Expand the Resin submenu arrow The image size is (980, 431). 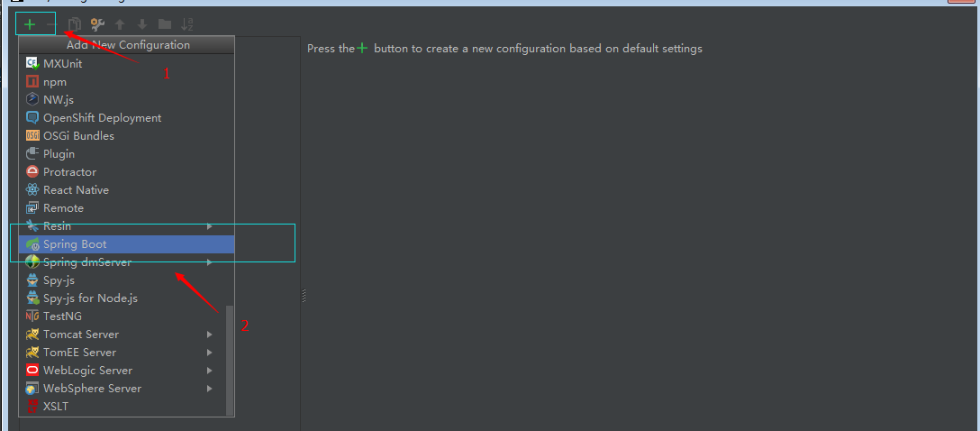click(x=210, y=226)
